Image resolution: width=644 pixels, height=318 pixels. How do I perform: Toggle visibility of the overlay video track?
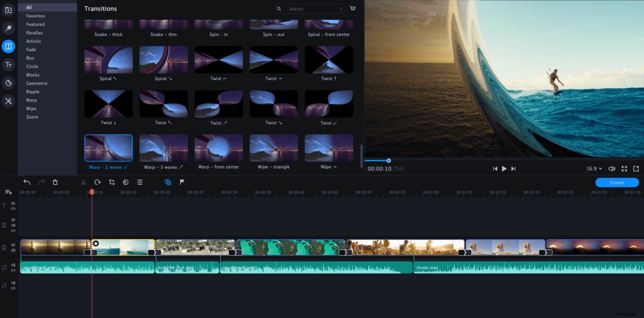13,220
